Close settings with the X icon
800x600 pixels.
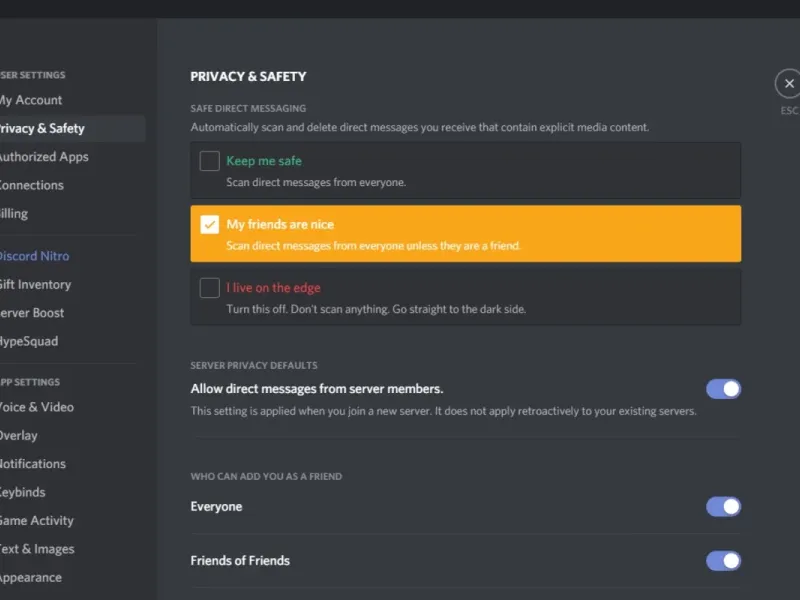tap(789, 84)
